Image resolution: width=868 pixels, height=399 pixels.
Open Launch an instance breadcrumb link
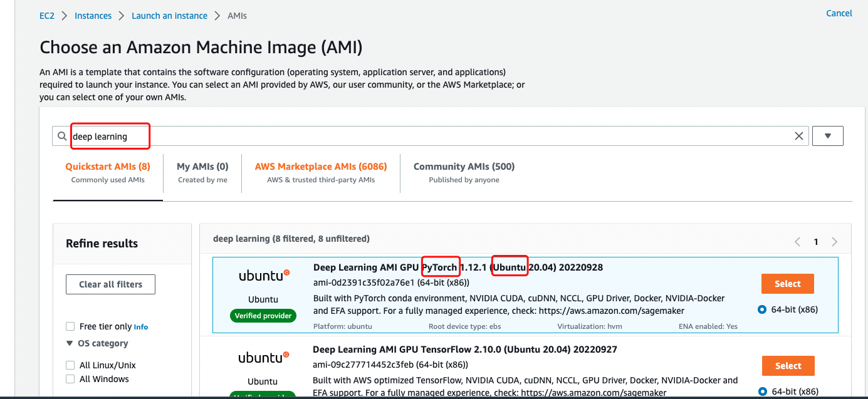click(169, 16)
